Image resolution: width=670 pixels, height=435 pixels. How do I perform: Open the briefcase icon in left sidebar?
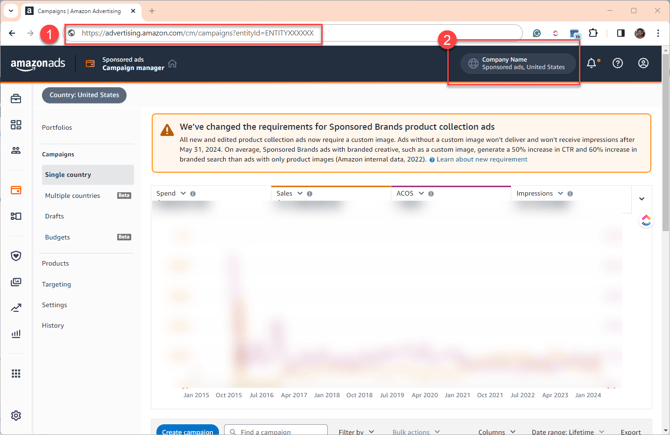16,99
